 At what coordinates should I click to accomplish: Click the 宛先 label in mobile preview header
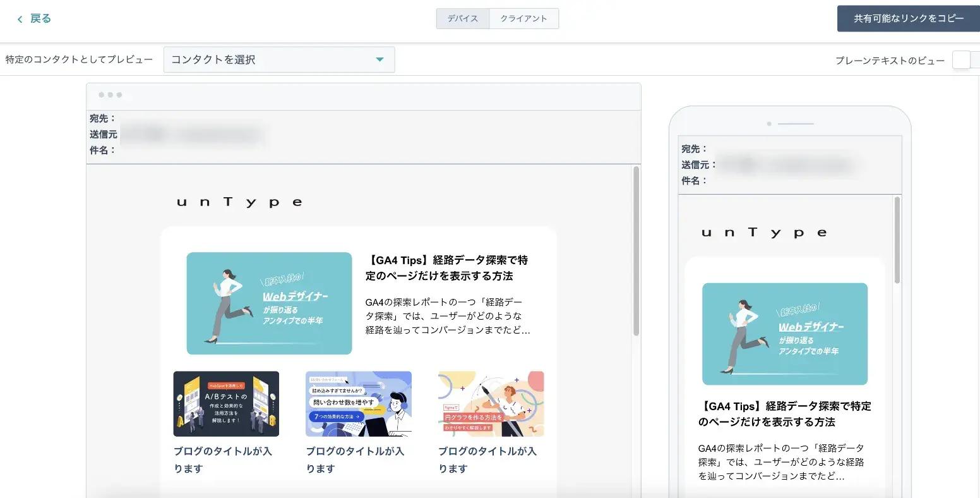pos(695,149)
